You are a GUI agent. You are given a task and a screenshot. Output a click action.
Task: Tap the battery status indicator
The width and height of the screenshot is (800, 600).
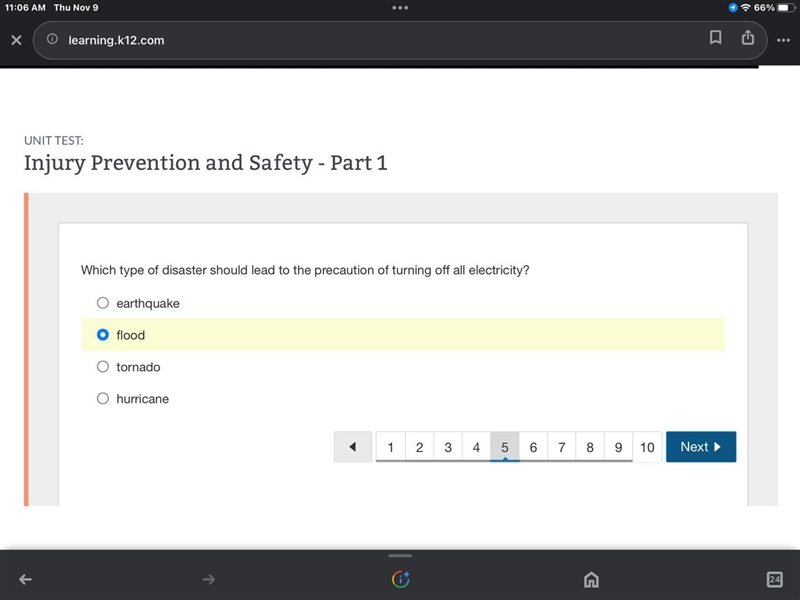coord(787,8)
